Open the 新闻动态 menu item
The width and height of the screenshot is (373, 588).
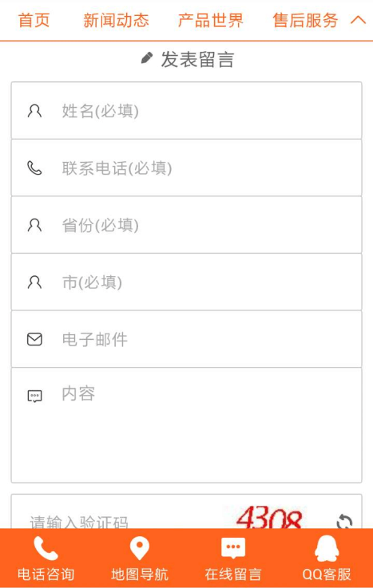click(116, 20)
